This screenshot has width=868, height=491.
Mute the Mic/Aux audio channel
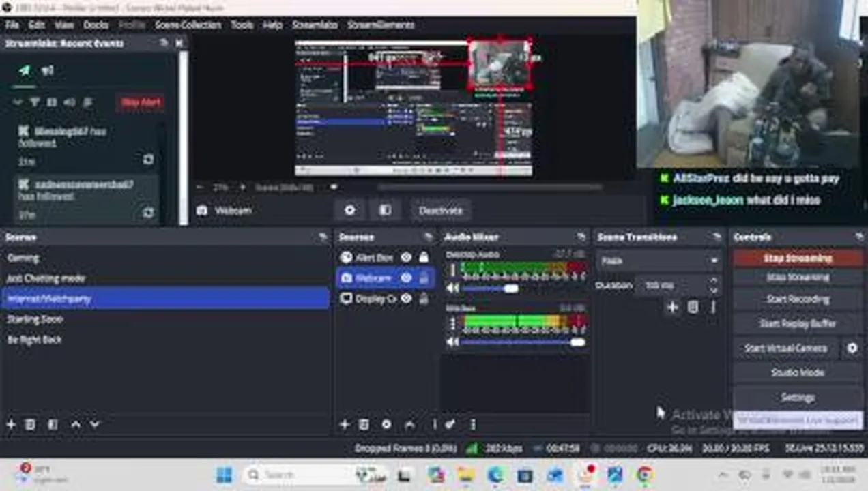pos(452,342)
